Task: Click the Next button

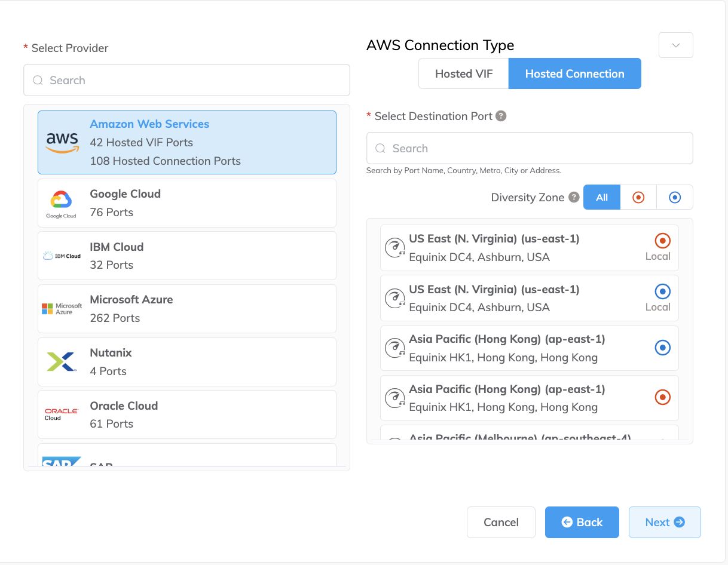Action: tap(665, 522)
